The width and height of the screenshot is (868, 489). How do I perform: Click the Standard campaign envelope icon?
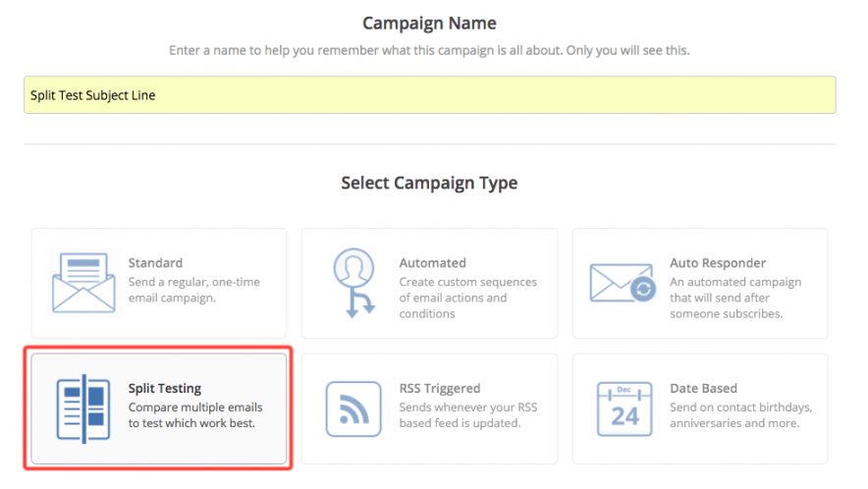[82, 284]
